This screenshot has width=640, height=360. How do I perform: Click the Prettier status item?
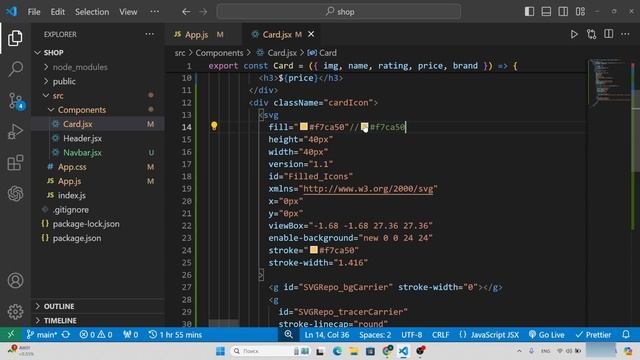coord(593,335)
